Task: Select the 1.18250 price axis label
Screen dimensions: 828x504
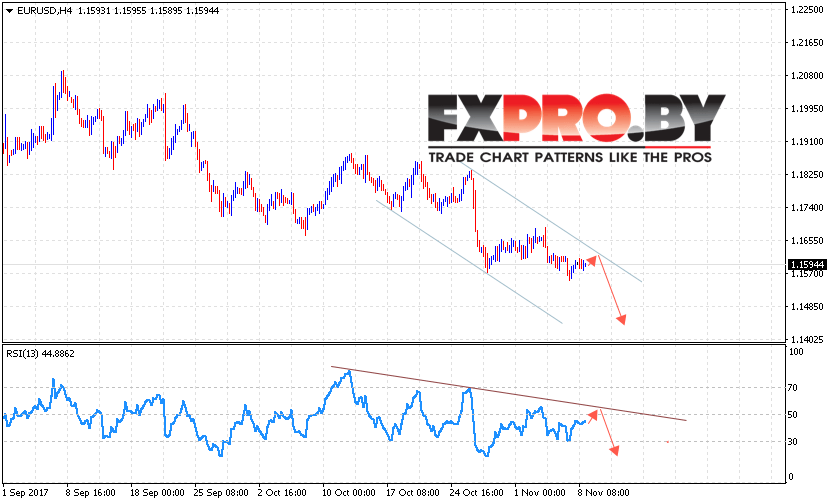Action: pyautogui.click(x=807, y=174)
